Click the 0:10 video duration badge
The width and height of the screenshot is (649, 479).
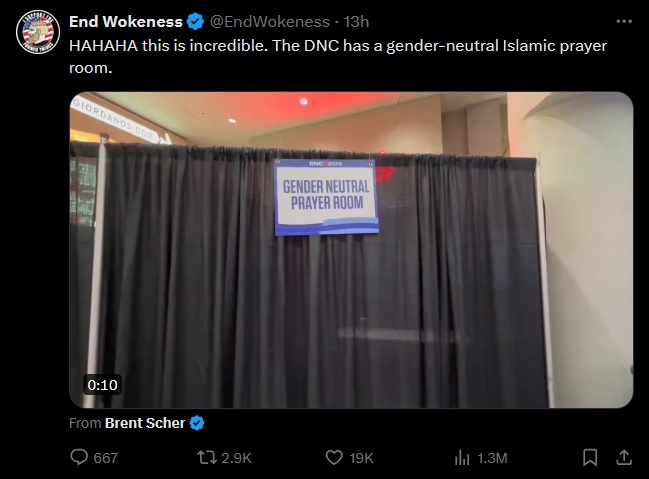point(102,385)
